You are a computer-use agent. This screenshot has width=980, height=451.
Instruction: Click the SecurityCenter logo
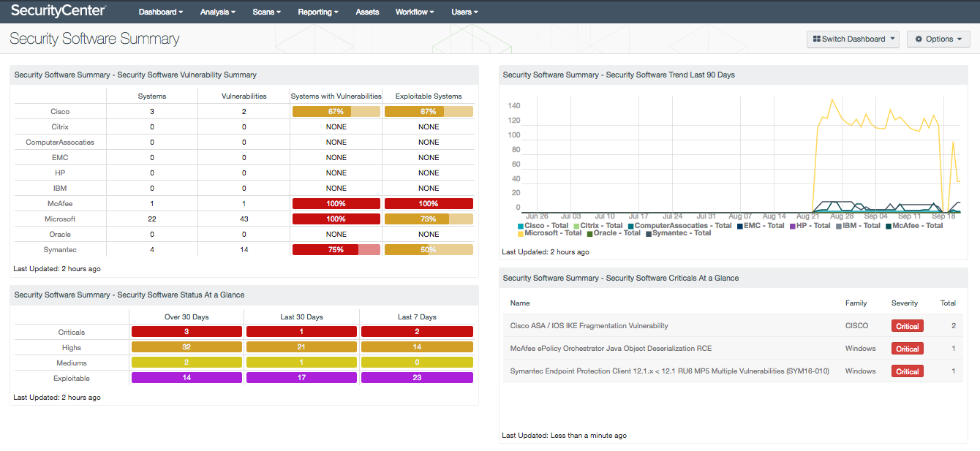tap(58, 11)
